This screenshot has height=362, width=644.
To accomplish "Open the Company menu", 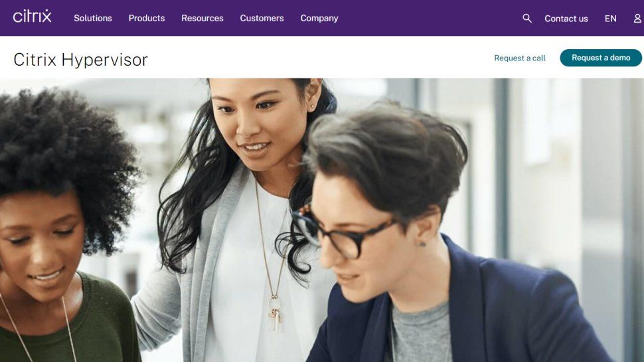I will click(x=319, y=18).
